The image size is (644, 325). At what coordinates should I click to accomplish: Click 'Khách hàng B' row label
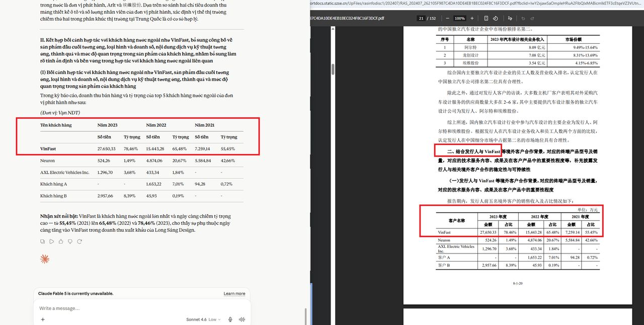[x=54, y=196]
